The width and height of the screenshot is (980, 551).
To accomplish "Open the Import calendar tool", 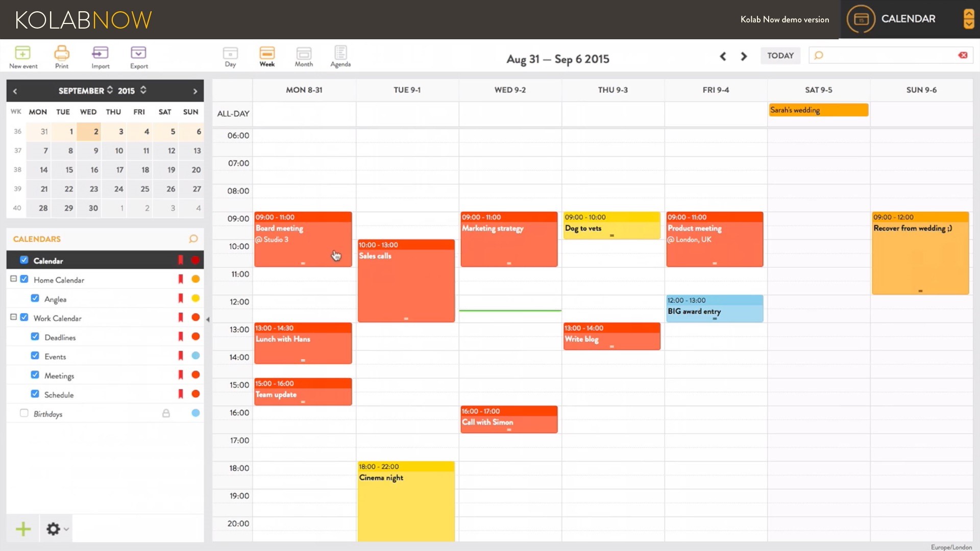I will [x=100, y=53].
